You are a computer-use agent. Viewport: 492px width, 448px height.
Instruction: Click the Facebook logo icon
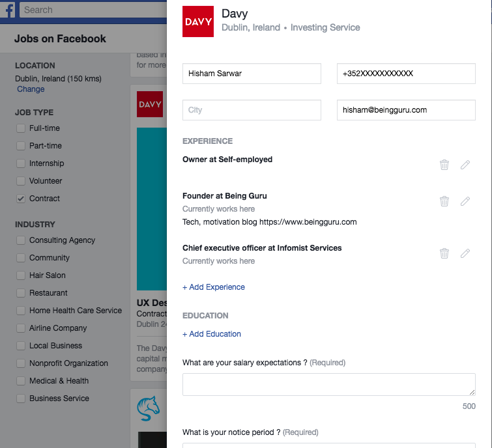click(x=10, y=10)
